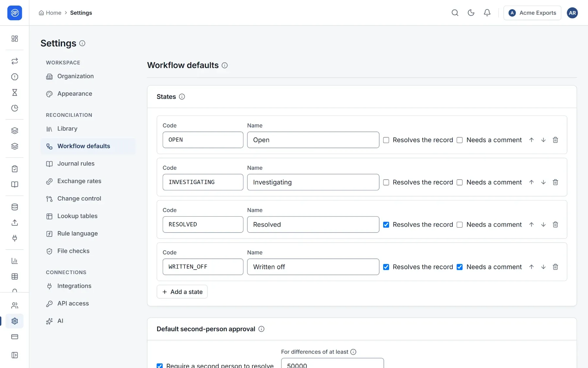The image size is (588, 368).
Task: Check Needs a comment for OPEN state
Action: [459, 140]
